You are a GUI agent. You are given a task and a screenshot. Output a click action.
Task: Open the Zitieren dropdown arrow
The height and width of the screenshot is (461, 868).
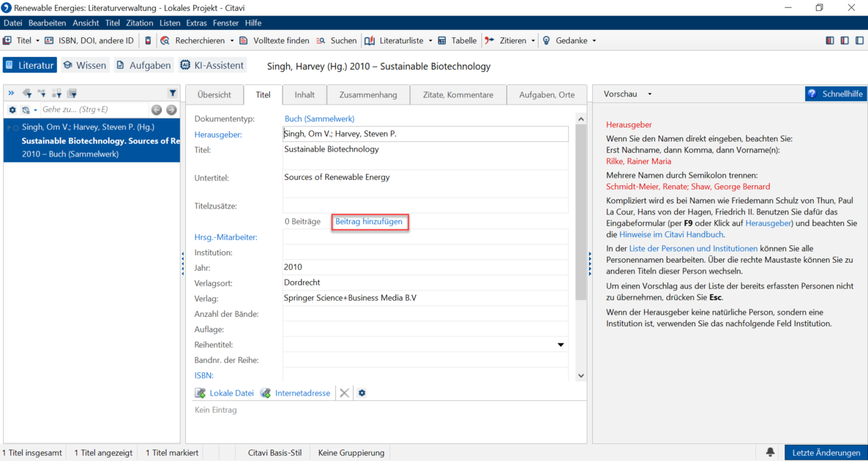(x=533, y=40)
